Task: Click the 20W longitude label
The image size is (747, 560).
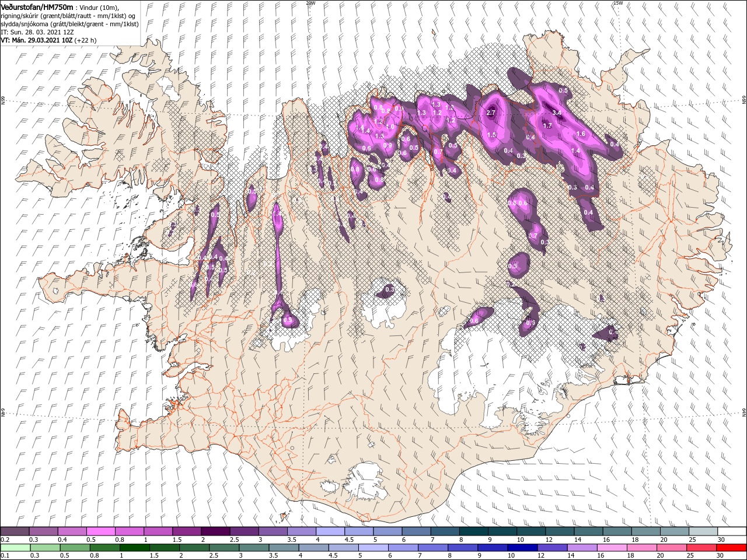Action: click(x=310, y=3)
